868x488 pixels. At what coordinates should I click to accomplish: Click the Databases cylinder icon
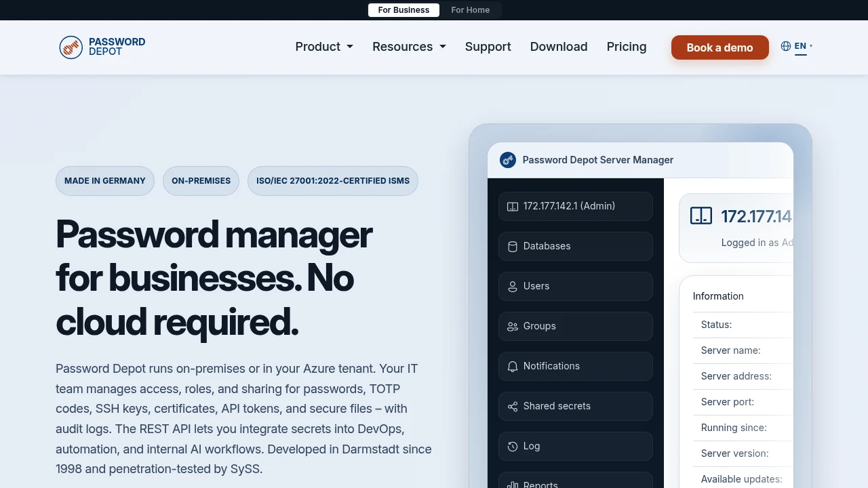coord(513,246)
